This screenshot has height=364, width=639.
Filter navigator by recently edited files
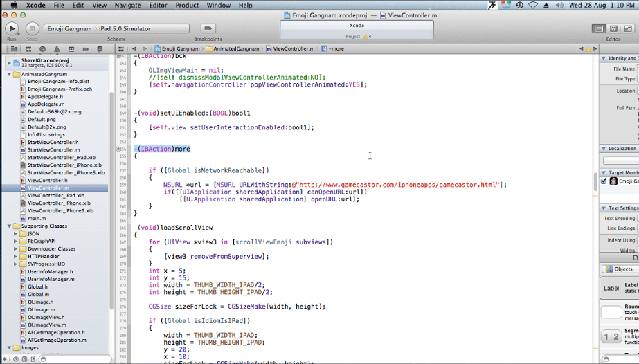[15, 359]
